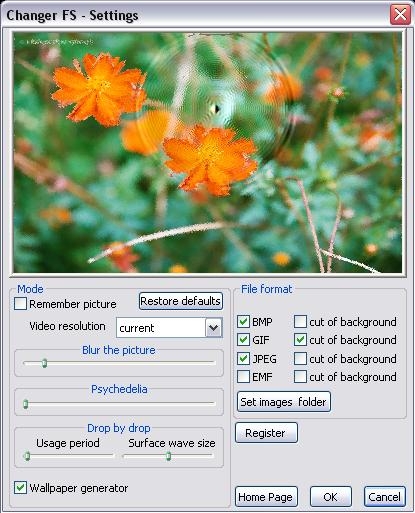
Task: Click the flower preview image
Action: pos(207,152)
